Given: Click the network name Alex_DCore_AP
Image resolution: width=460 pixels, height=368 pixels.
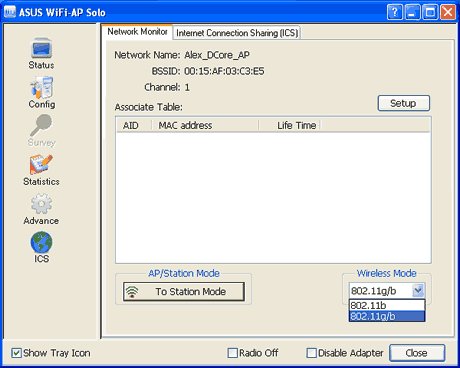Looking at the screenshot, I should (x=217, y=55).
